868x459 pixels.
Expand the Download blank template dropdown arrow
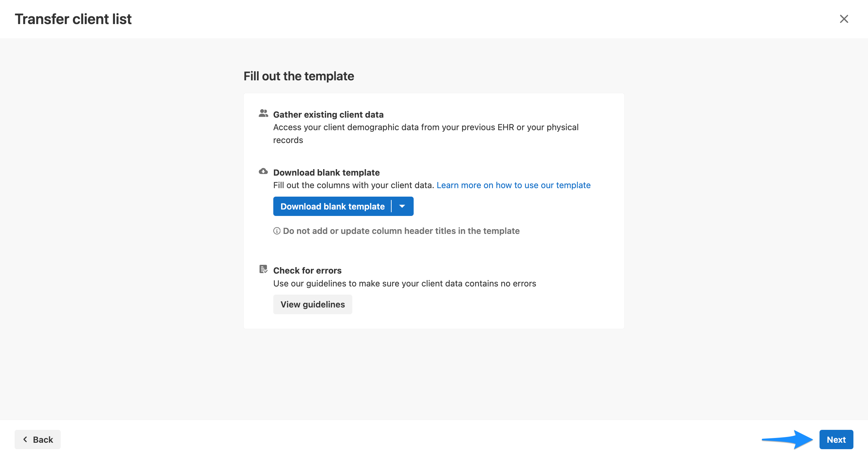click(402, 206)
